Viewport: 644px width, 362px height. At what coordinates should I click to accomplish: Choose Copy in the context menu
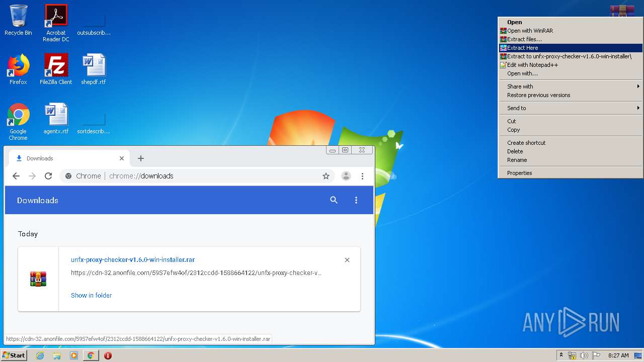coord(571,130)
